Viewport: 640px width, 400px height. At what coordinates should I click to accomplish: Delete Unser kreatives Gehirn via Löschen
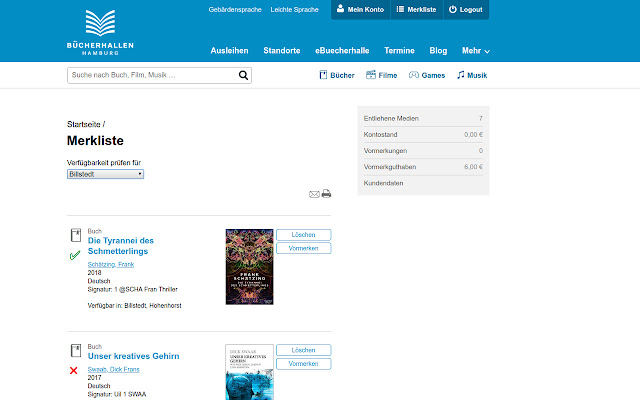tap(303, 350)
